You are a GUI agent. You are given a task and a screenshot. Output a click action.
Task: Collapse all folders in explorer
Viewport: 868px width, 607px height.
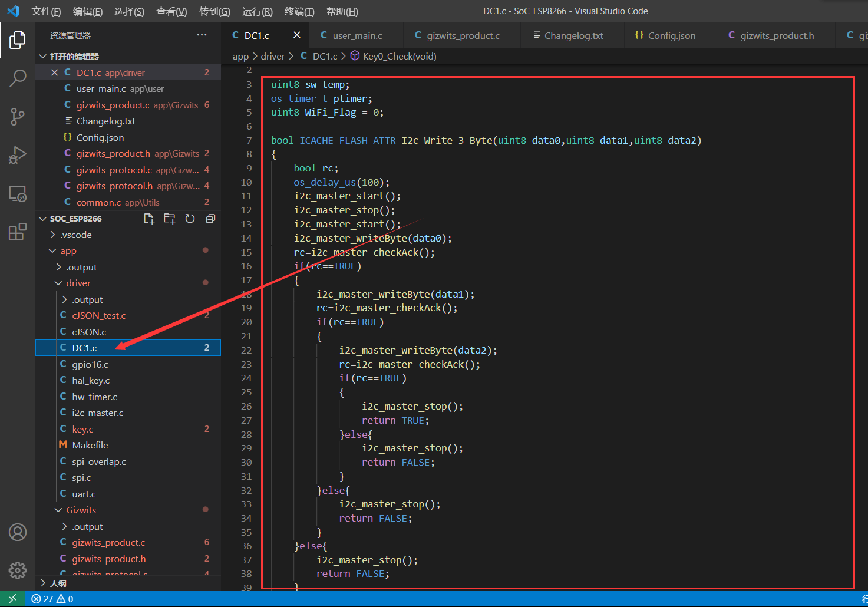click(210, 219)
